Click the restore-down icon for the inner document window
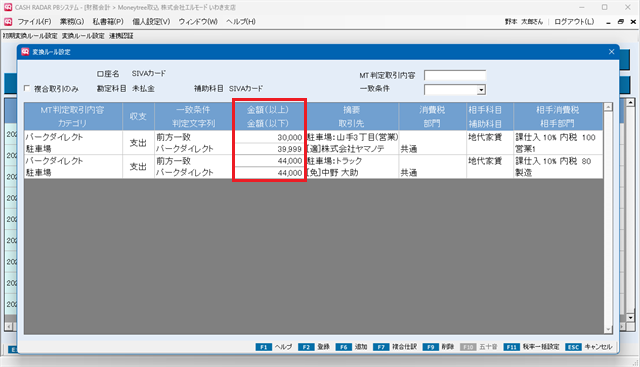Viewport: 640px width, 367px height. click(620, 22)
